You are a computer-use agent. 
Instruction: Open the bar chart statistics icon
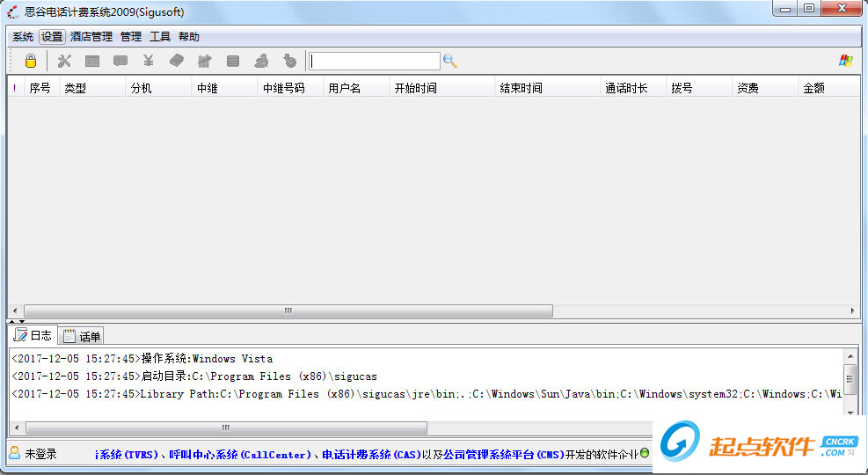point(205,61)
